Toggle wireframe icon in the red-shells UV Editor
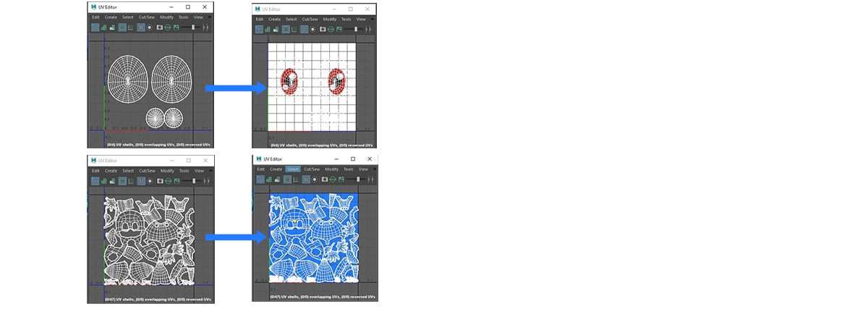868x309 pixels. point(259,29)
